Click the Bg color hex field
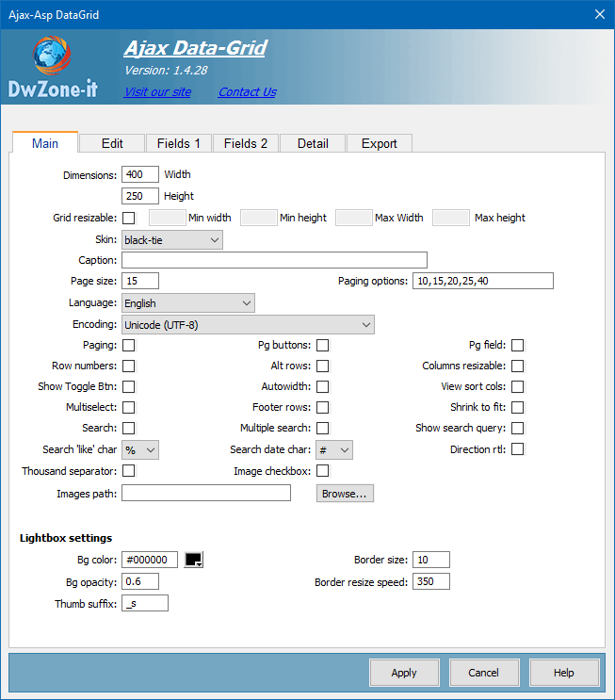 click(x=150, y=560)
